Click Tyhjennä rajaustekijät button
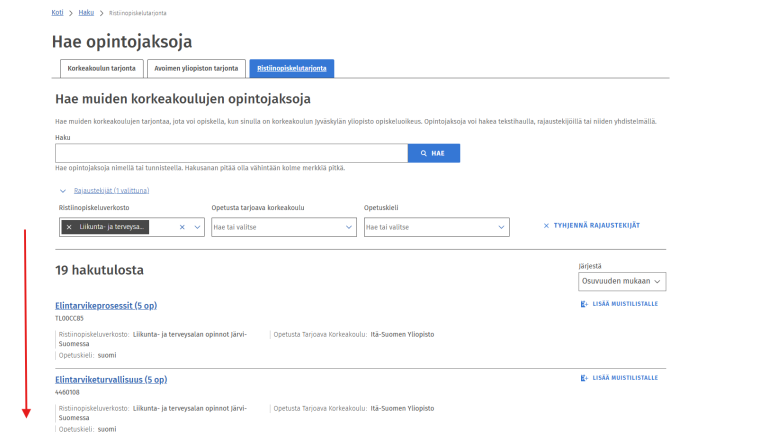768x432 pixels. point(592,226)
